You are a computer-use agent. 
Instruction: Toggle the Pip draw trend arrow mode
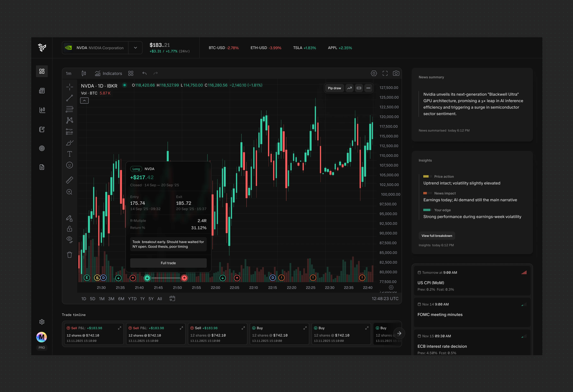349,88
